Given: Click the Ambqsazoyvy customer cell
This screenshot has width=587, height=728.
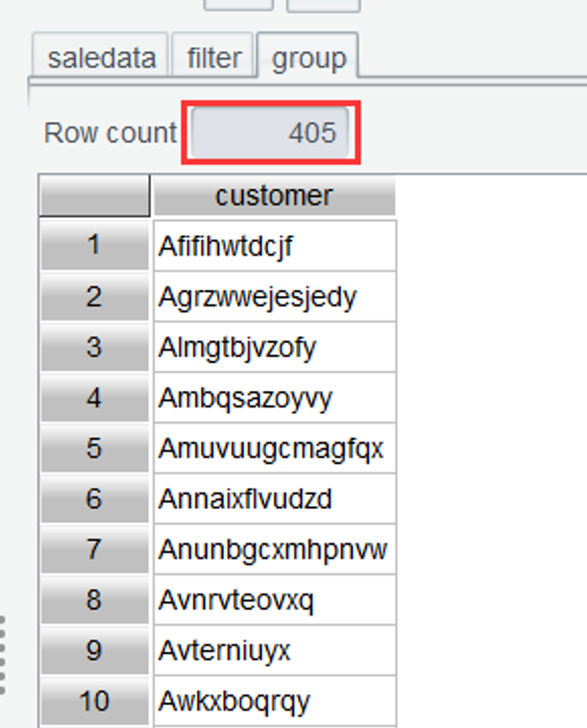Looking at the screenshot, I should (x=274, y=398).
